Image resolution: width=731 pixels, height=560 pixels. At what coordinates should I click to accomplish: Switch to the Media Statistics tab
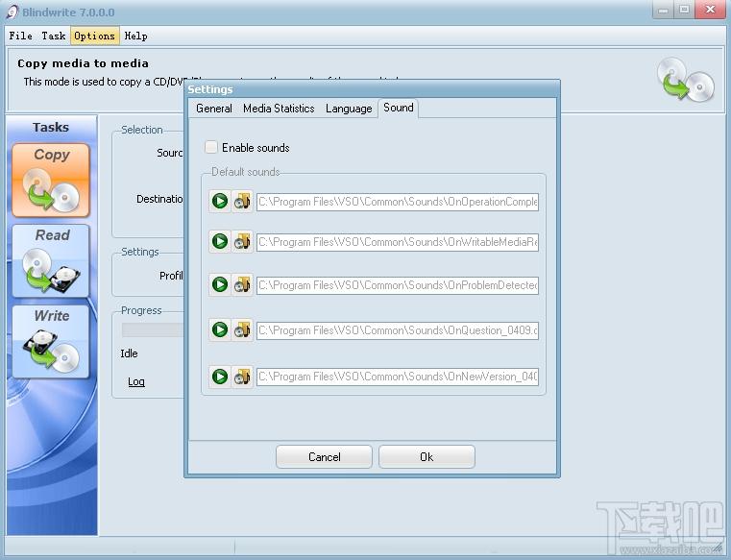point(279,109)
